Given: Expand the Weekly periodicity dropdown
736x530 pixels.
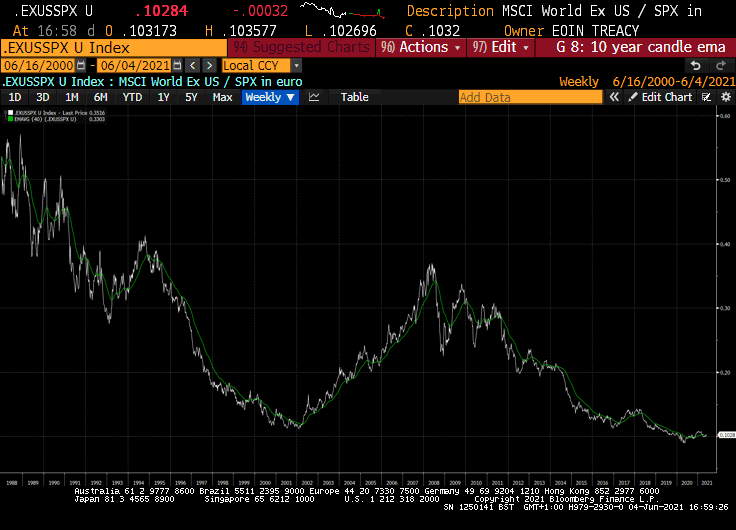Looking at the screenshot, I should [x=270, y=97].
